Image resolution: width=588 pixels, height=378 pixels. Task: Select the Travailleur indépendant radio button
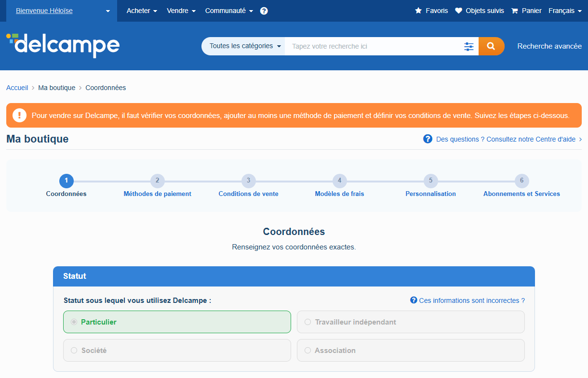tap(308, 322)
